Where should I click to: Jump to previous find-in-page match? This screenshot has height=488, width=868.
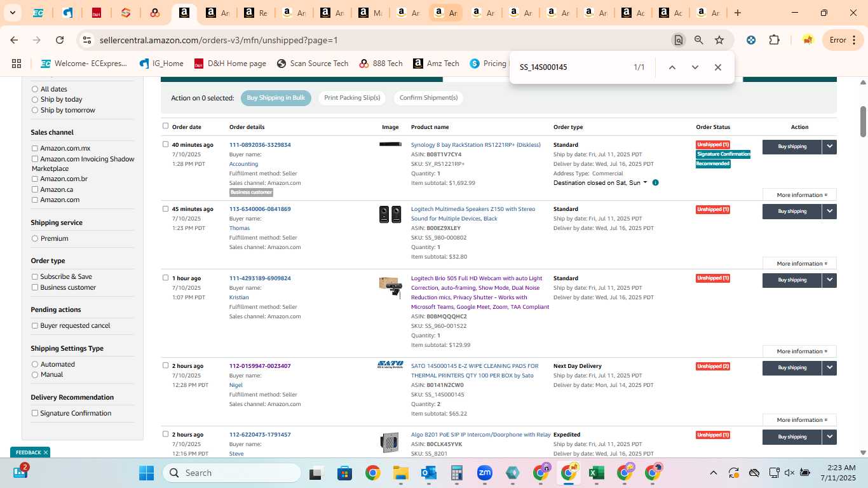click(672, 67)
